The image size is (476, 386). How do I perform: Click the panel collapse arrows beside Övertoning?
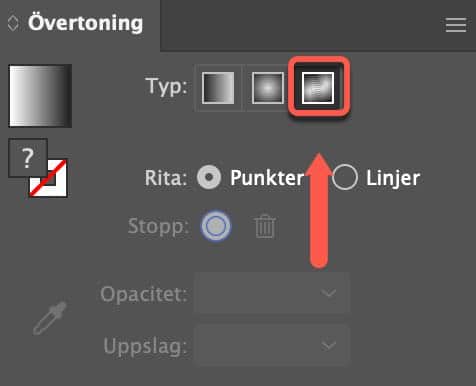click(x=13, y=24)
